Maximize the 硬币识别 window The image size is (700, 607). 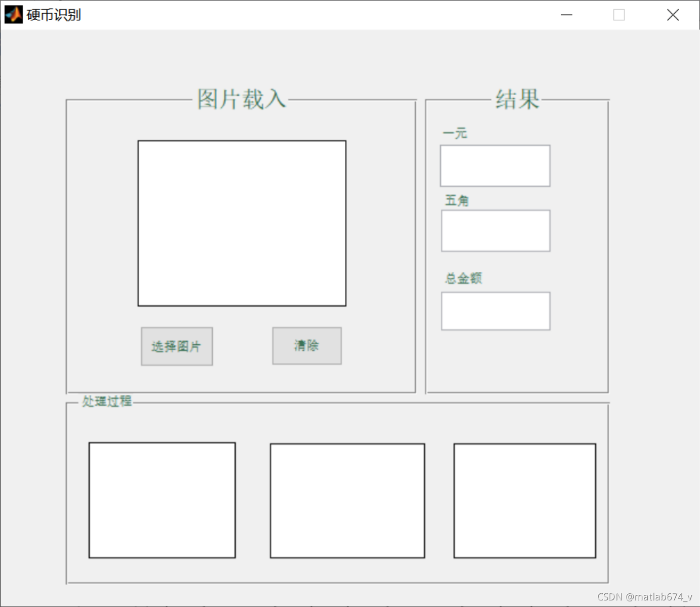pos(619,15)
